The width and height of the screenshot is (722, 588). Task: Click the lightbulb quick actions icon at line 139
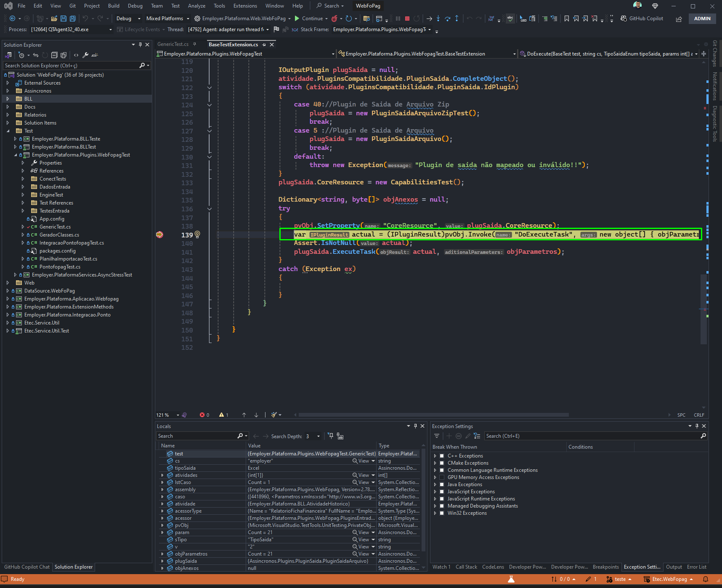pyautogui.click(x=197, y=234)
